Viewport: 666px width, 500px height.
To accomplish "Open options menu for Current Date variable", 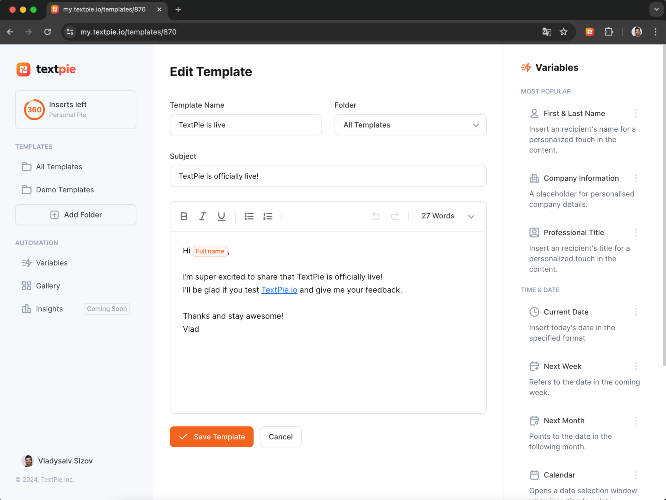I will pyautogui.click(x=636, y=312).
